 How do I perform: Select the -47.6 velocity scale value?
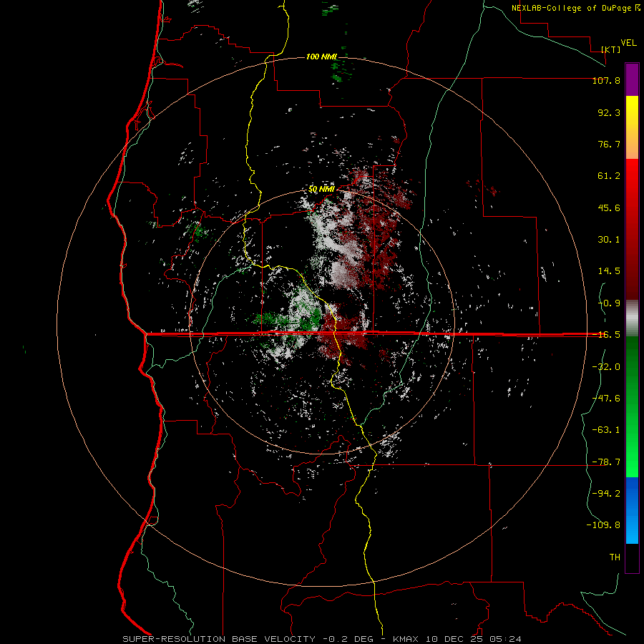click(606, 399)
